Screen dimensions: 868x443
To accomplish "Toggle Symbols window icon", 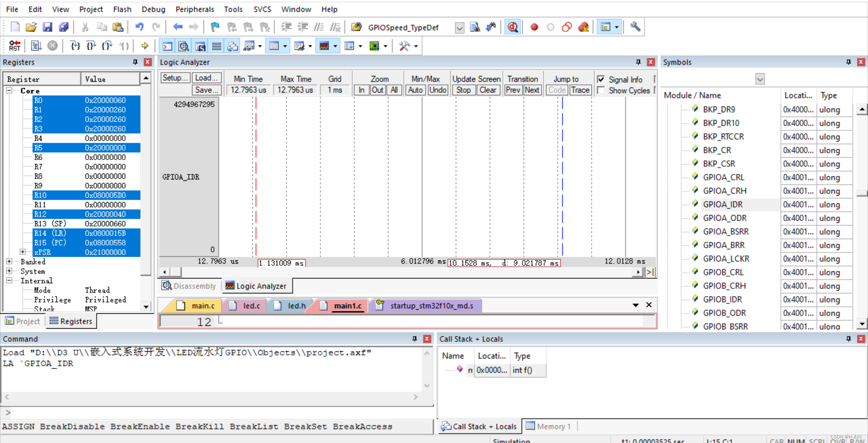I will (x=200, y=46).
